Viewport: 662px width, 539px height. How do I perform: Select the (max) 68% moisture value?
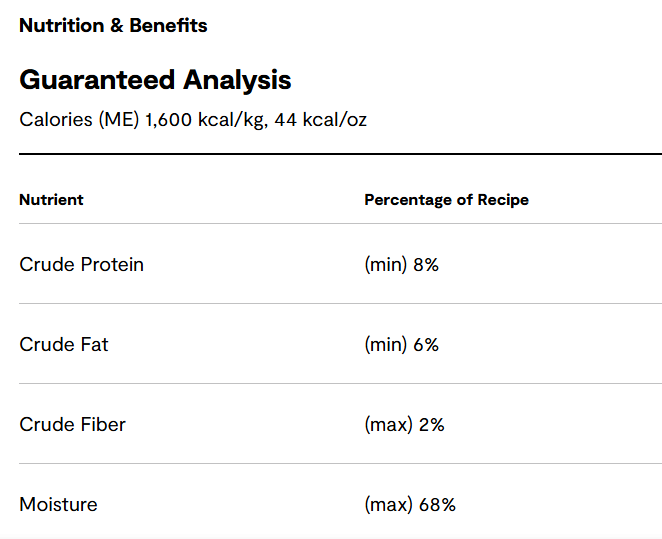(x=410, y=505)
